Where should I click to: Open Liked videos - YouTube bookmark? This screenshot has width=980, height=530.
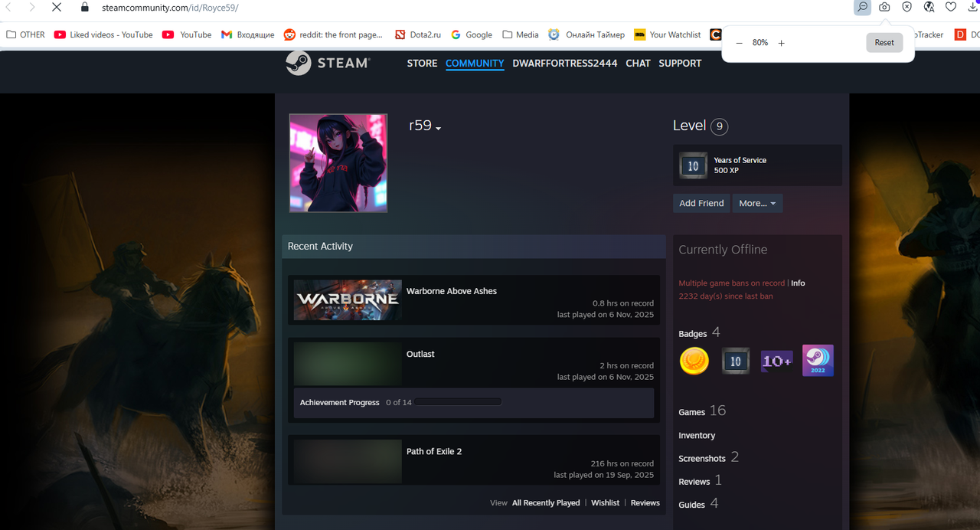tap(103, 34)
